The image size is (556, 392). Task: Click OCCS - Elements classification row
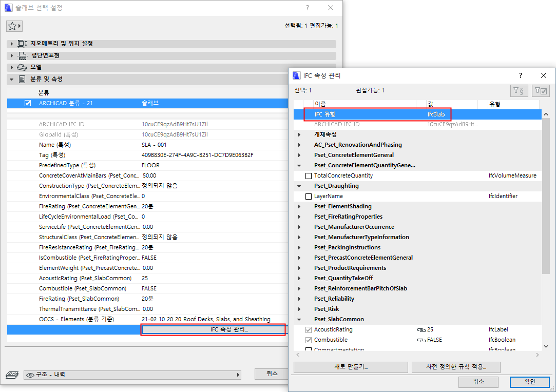147,319
